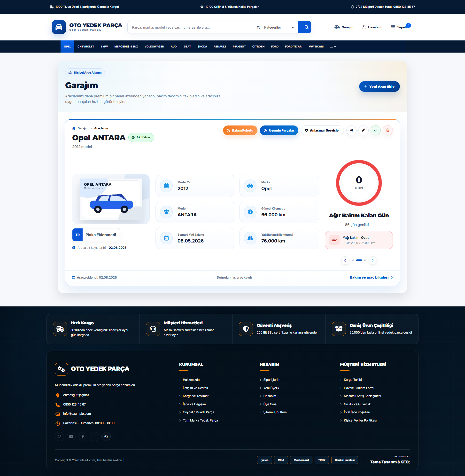Follow the Bakım ve araç bilgileri link
The height and width of the screenshot is (476, 465).
[x=371, y=277]
